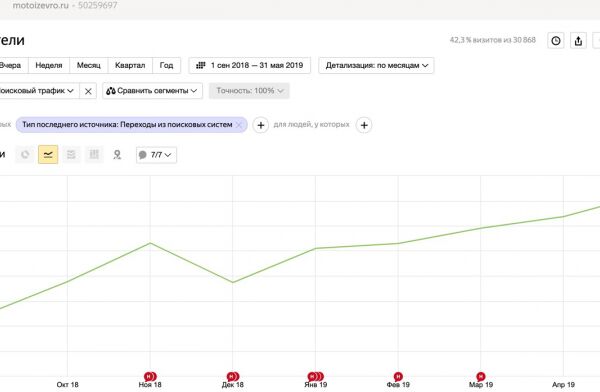Switch to pie chart view
Screen dimensions: 600x392
[x=25, y=155]
